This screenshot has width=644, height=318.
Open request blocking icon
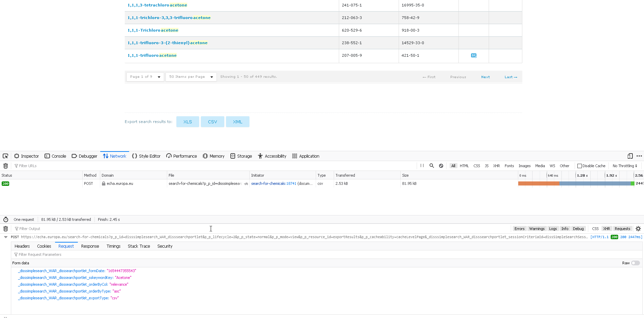coord(441,166)
